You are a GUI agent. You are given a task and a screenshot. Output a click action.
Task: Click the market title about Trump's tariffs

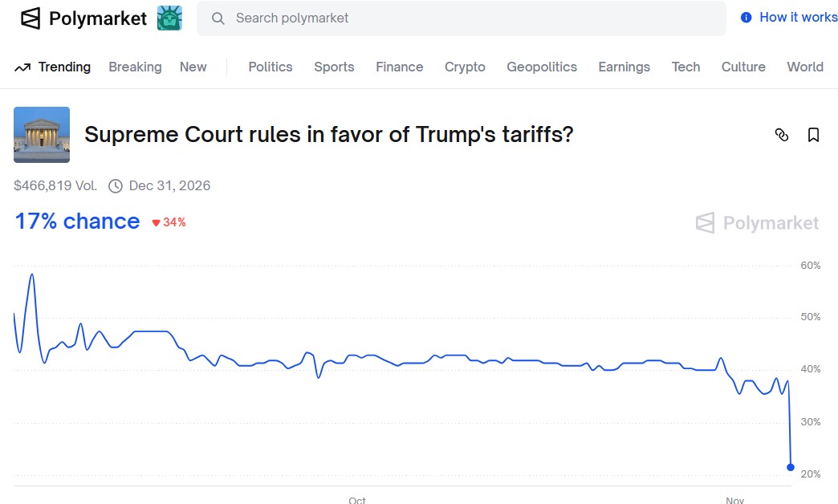coord(329,135)
